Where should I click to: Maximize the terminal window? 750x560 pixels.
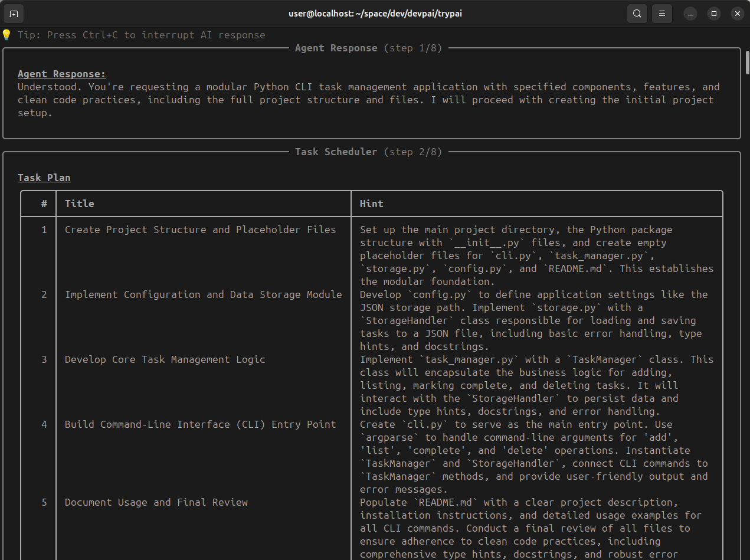714,14
